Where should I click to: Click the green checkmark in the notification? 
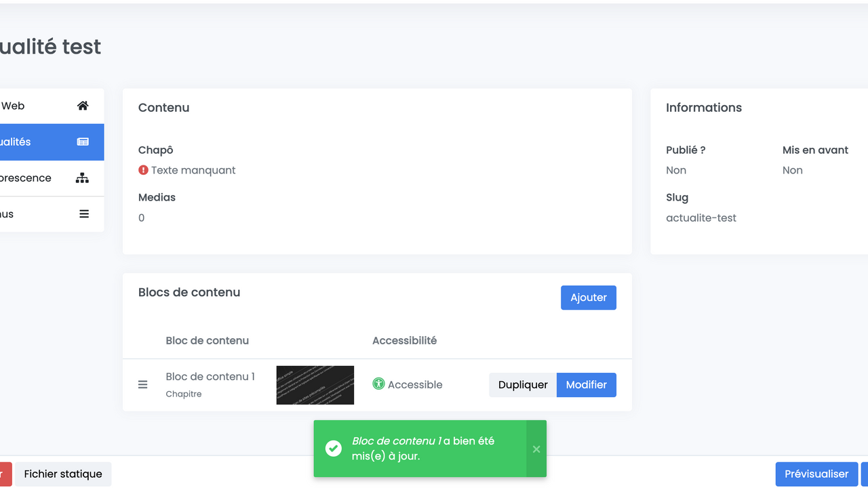[333, 449]
